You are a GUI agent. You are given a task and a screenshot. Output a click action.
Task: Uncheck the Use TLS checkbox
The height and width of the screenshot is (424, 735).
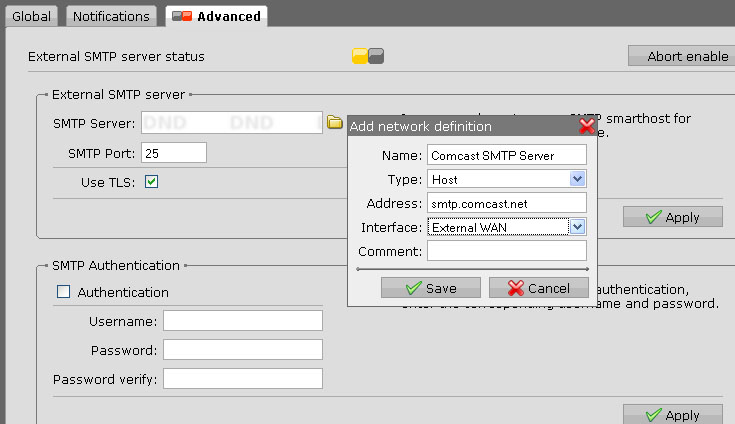point(152,182)
